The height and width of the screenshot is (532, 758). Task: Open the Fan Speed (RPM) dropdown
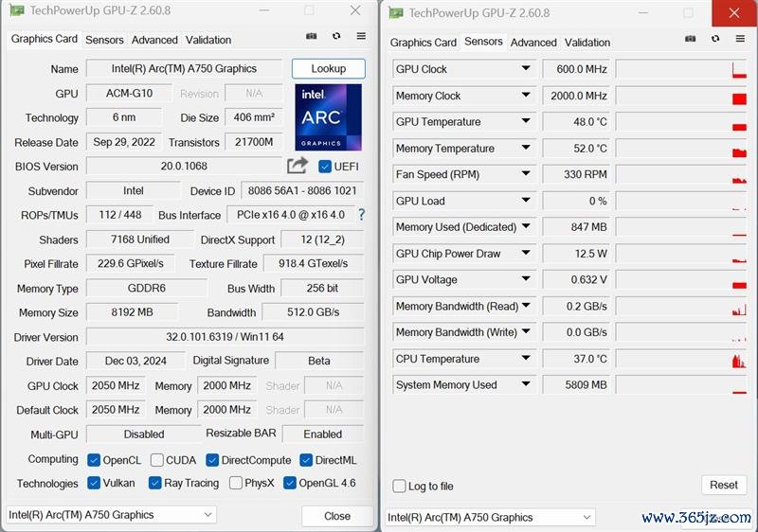coord(526,174)
